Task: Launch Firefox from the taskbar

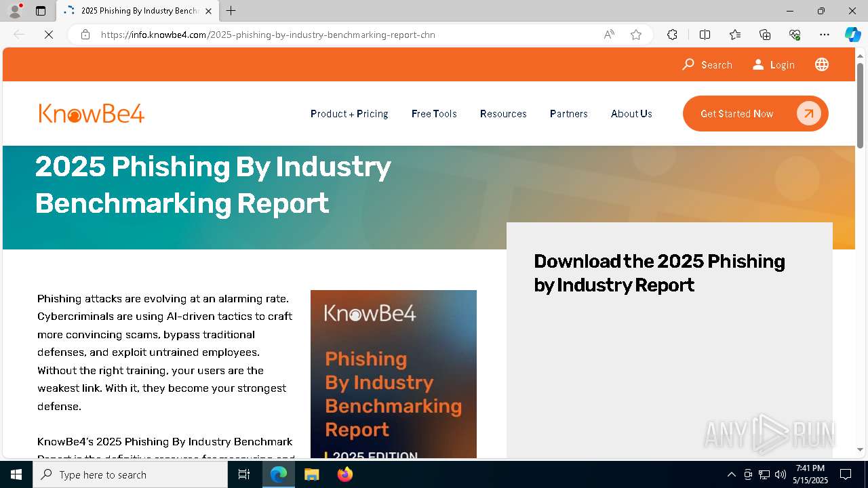Action: point(345,474)
